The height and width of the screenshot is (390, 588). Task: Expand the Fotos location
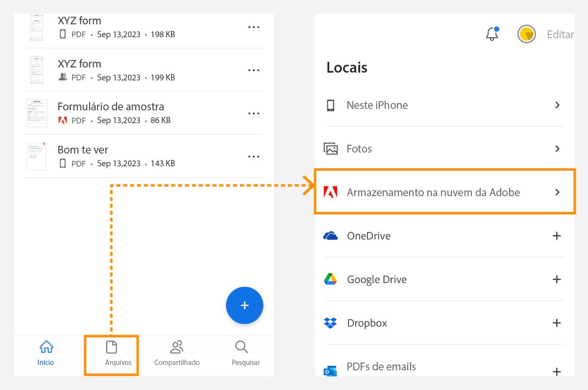tap(557, 149)
